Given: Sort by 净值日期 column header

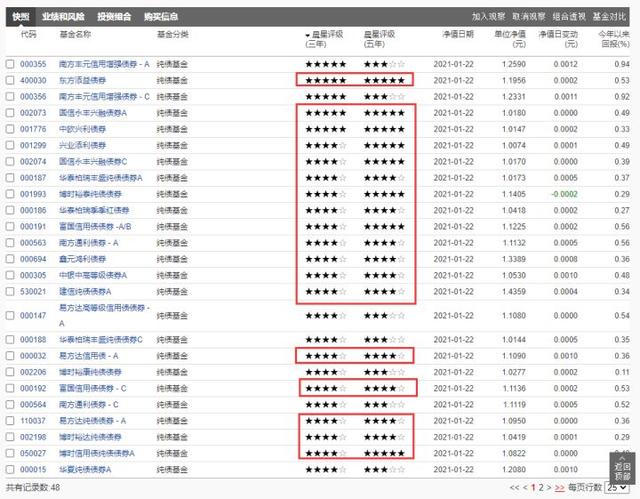Looking at the screenshot, I should coord(458,34).
